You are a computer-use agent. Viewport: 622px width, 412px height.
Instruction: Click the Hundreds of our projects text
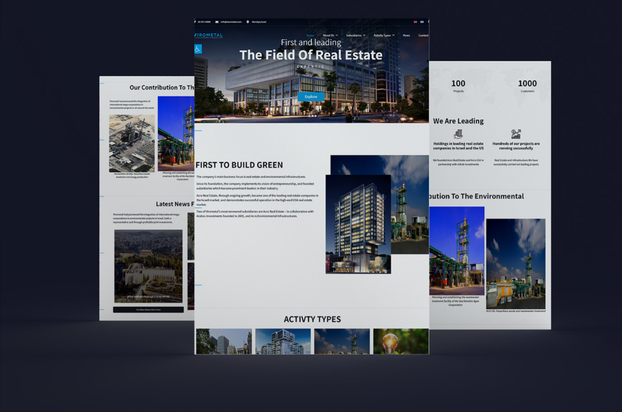(516, 146)
